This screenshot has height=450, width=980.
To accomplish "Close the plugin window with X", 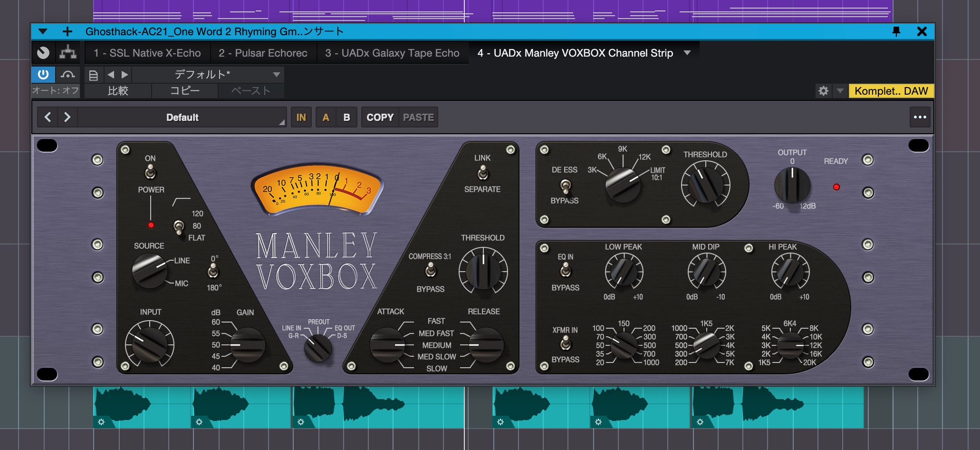I will pyautogui.click(x=922, y=31).
